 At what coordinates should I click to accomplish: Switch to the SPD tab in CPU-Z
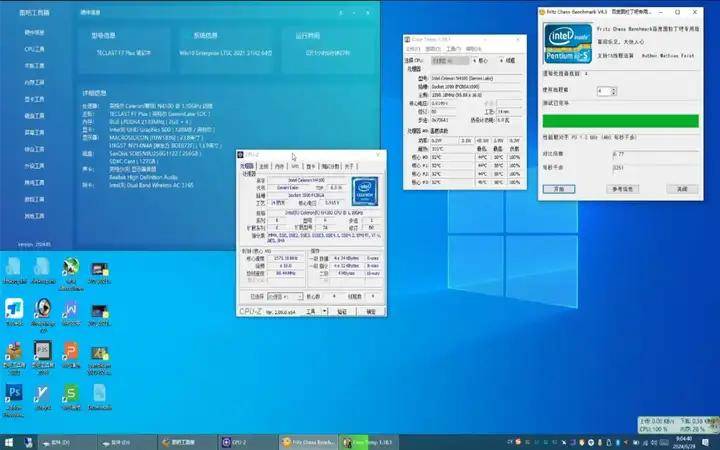coord(295,166)
